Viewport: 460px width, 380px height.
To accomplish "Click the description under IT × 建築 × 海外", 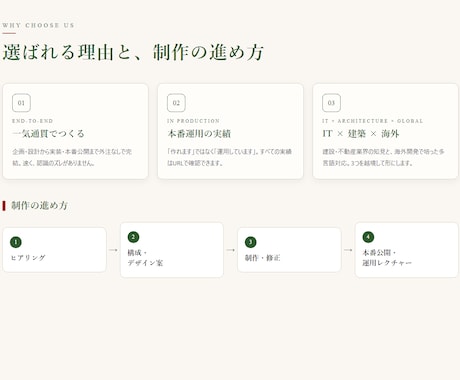I will [x=383, y=157].
